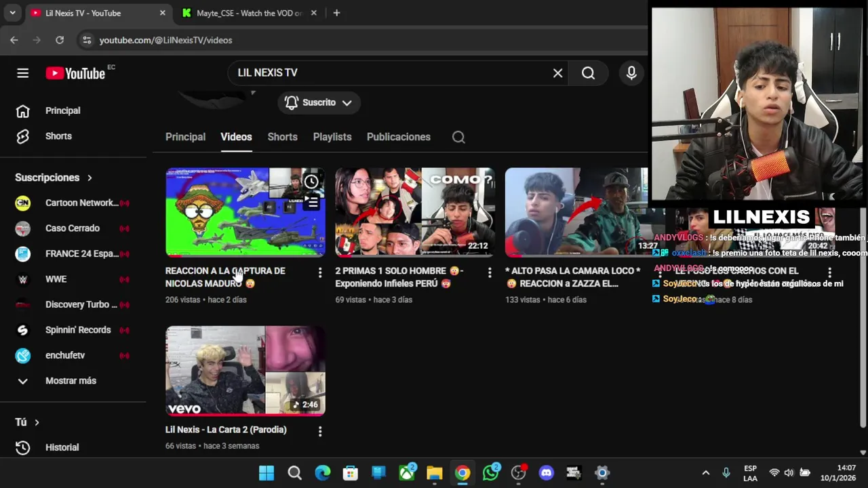Open Microsoft Edge from the taskbar
Viewport: 868px width, 488px height.
pos(323,472)
